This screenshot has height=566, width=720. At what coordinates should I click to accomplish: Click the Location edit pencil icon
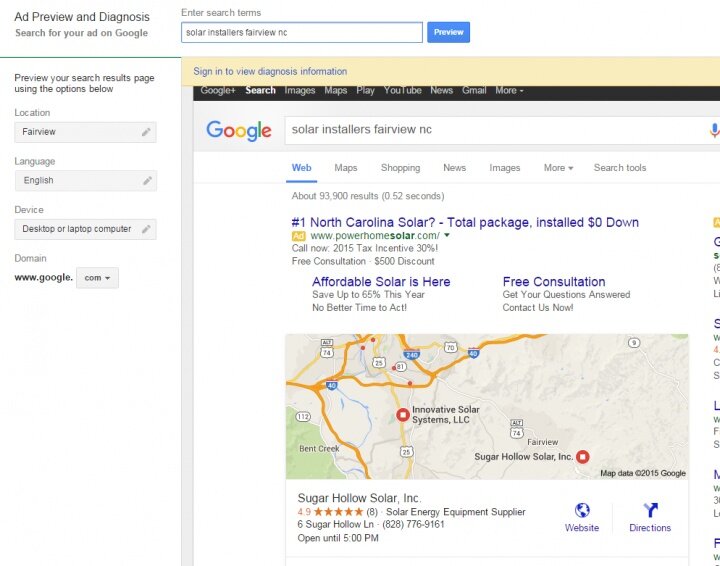coord(146,132)
